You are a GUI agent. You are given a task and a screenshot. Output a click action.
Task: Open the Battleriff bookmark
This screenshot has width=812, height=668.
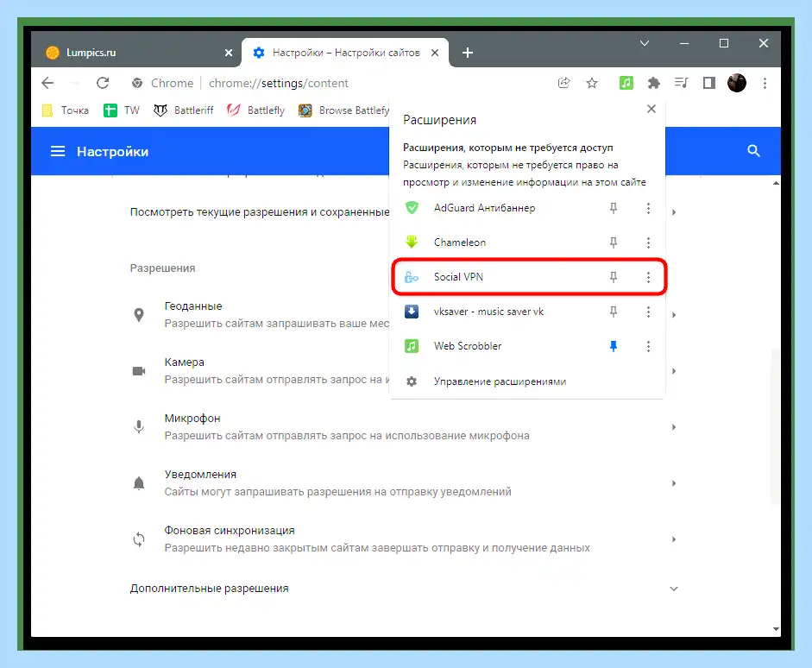(183, 110)
